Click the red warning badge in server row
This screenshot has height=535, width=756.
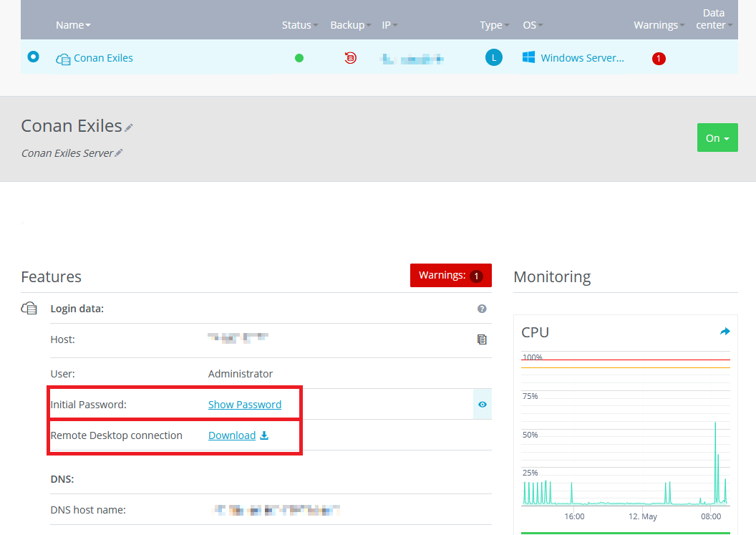[x=659, y=59]
